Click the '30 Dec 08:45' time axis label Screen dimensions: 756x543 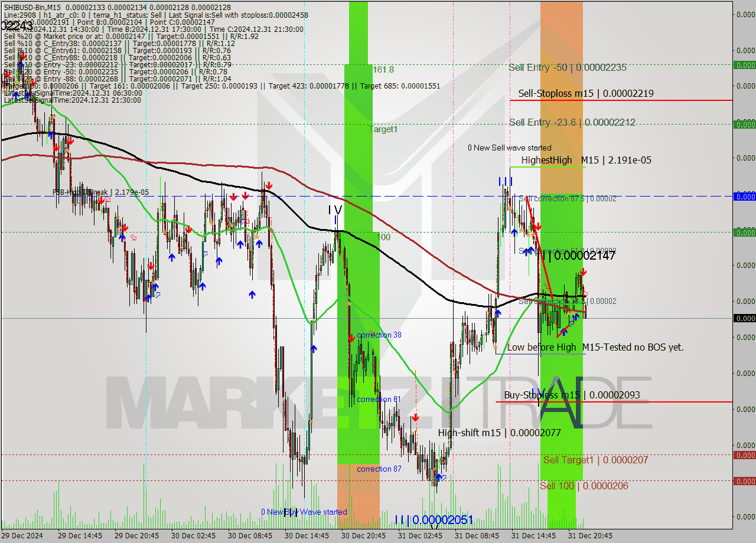tap(250, 536)
